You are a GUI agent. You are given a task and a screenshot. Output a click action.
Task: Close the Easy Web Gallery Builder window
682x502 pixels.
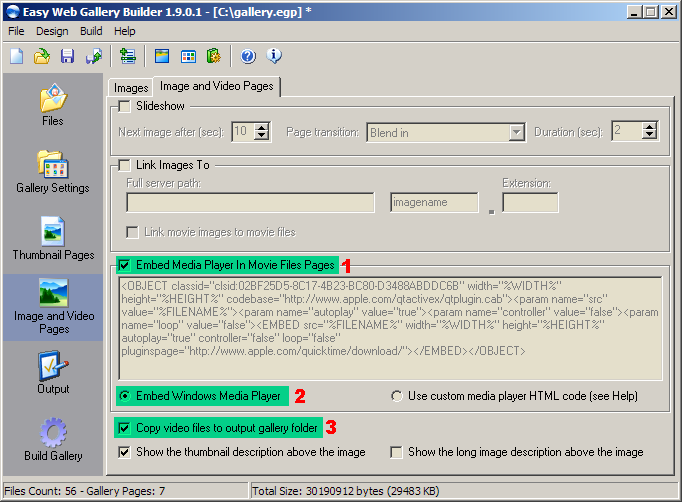pos(669,12)
